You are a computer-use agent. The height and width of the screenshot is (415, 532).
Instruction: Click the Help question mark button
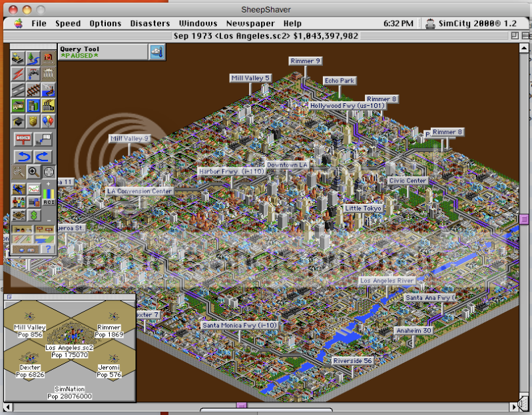pos(48,249)
